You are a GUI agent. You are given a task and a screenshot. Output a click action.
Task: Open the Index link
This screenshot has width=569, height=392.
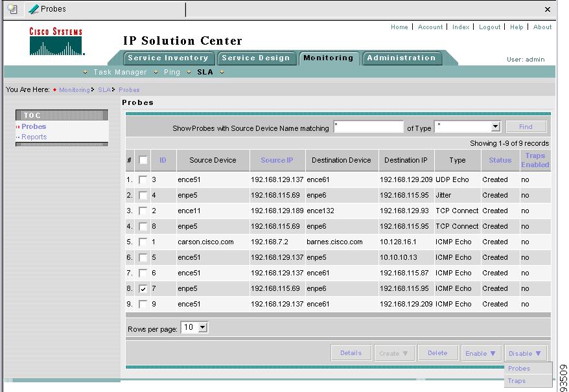(461, 27)
